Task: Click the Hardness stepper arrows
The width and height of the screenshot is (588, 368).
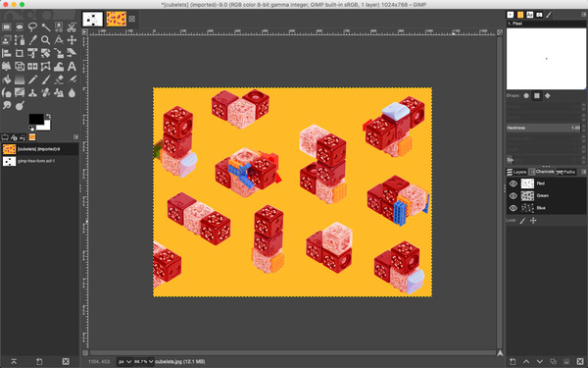Action: 583,128
